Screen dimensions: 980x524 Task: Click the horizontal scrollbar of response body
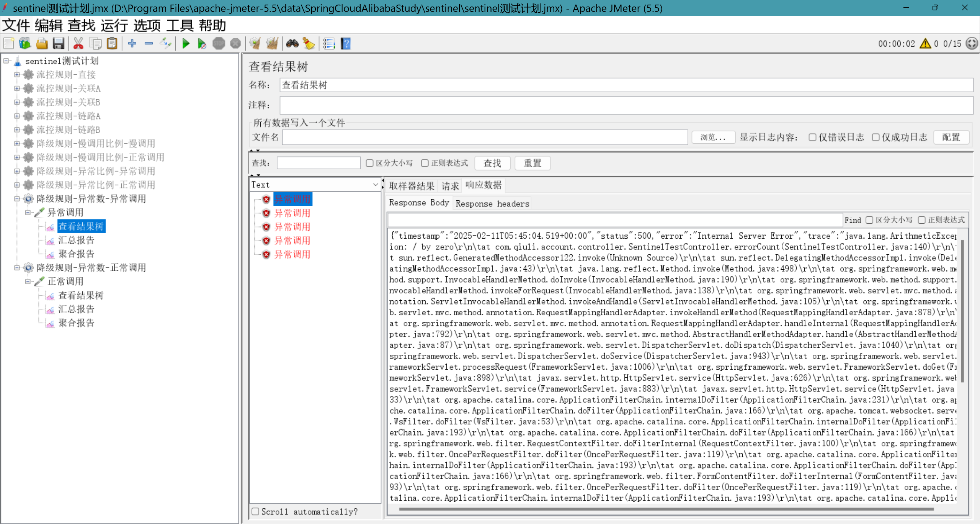[x=666, y=509]
